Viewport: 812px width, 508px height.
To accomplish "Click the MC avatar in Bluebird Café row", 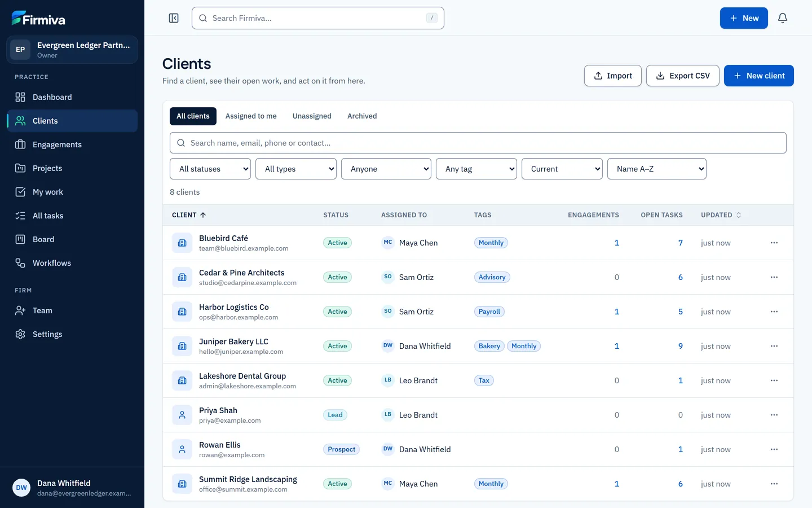I will (388, 243).
